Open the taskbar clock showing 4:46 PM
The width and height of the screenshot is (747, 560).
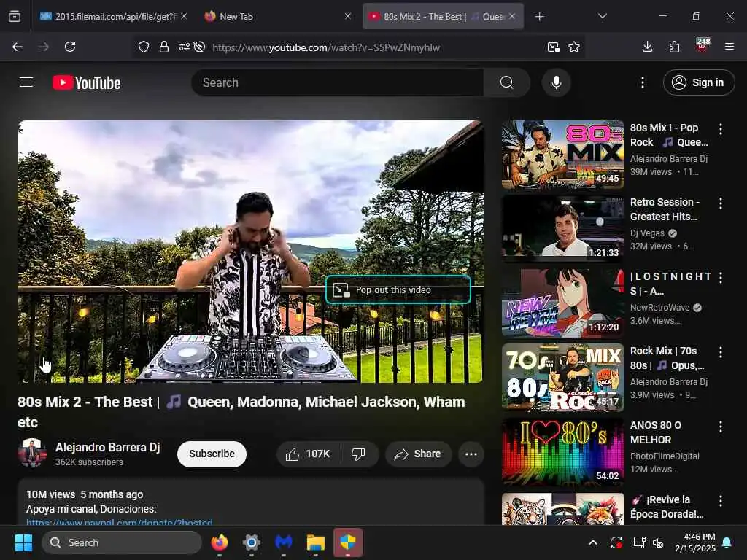point(695,542)
